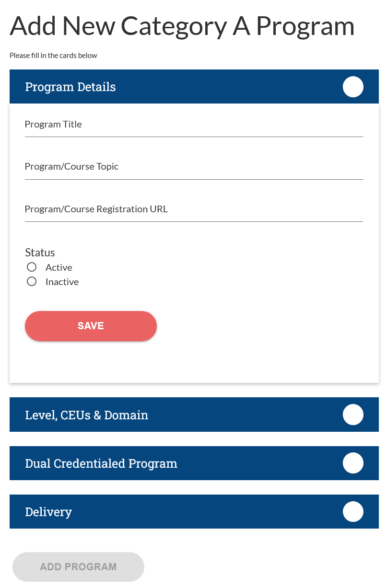Image resolution: width=387 pixels, height=588 pixels.
Task: Click white circle icon on Dual Credentialed Program
Action: point(353,463)
